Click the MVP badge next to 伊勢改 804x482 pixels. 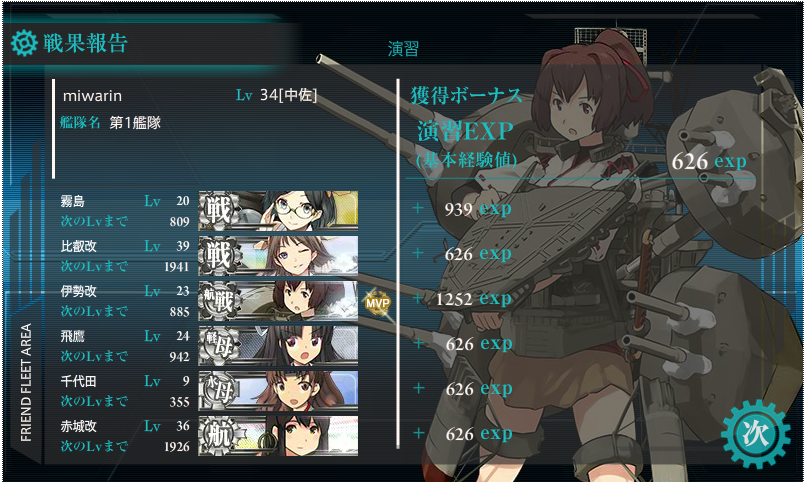tap(378, 304)
